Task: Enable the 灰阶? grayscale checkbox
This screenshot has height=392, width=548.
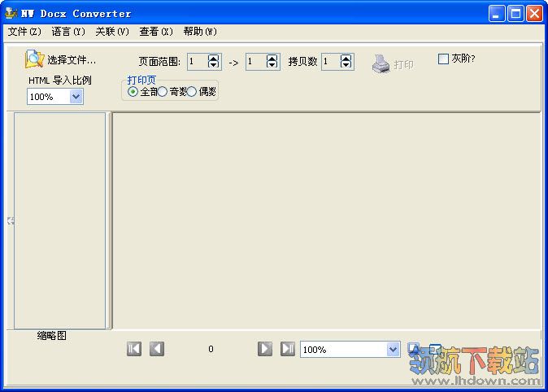Action: click(x=443, y=59)
